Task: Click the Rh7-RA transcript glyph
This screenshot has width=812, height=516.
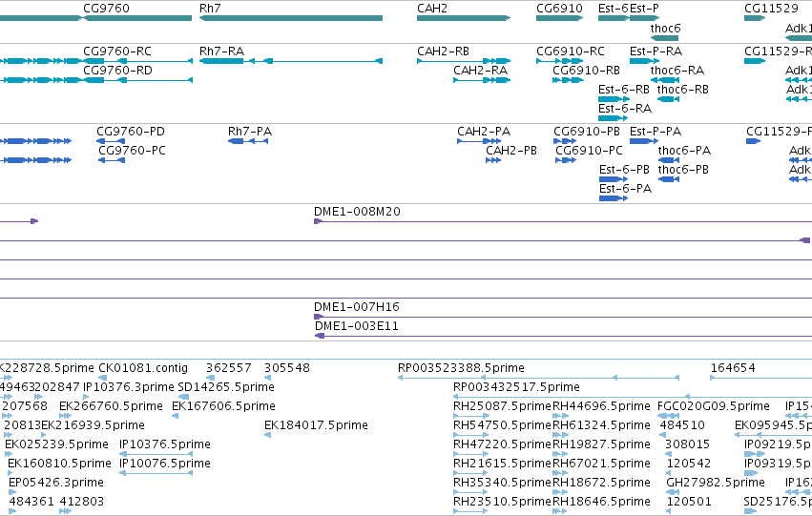Action: click(x=290, y=61)
